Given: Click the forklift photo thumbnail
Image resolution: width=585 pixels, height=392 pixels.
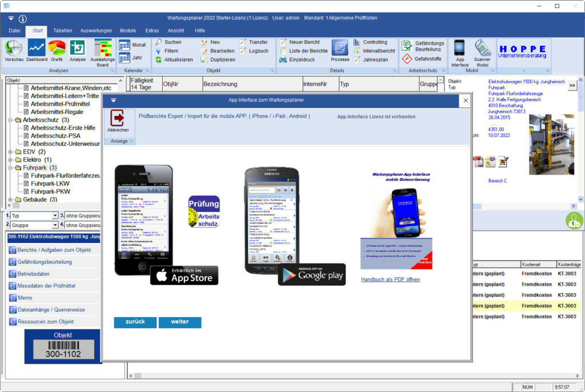Looking at the screenshot, I should tap(551, 144).
